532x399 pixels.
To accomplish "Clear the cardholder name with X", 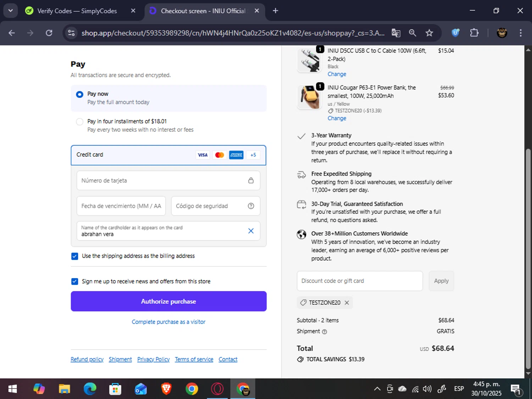I will (251, 231).
